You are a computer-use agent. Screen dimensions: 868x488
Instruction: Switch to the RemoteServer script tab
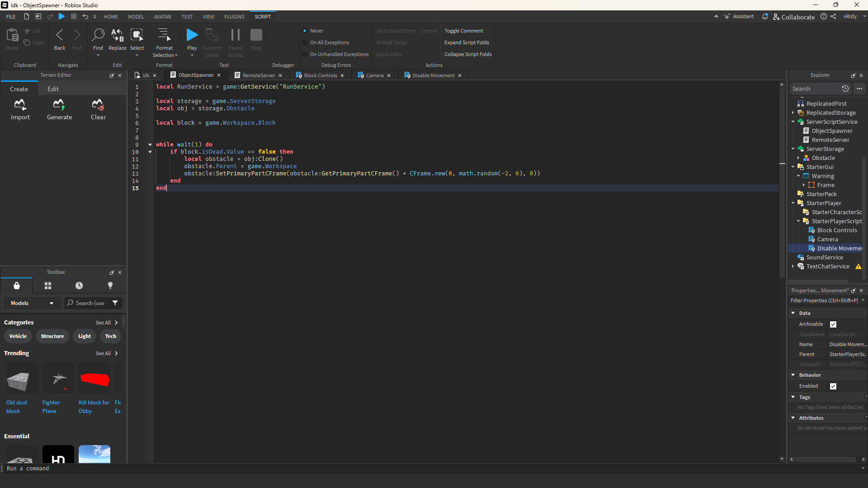(259, 75)
